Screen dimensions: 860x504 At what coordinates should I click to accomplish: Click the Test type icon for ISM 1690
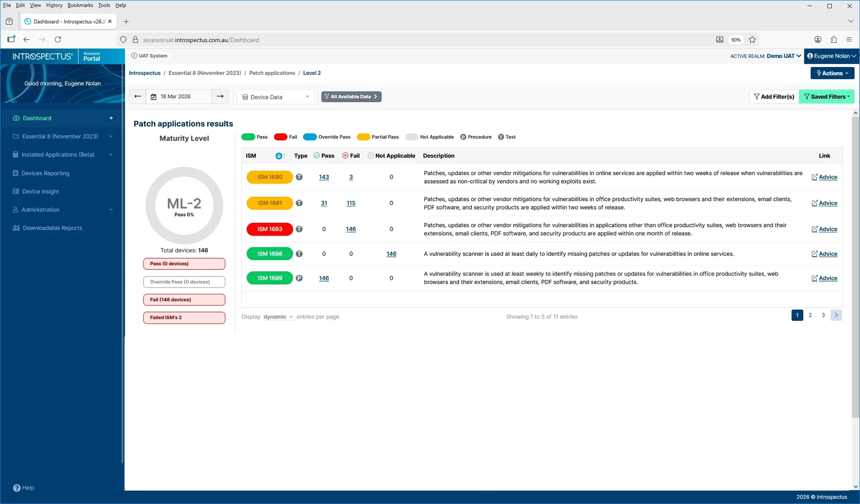299,177
